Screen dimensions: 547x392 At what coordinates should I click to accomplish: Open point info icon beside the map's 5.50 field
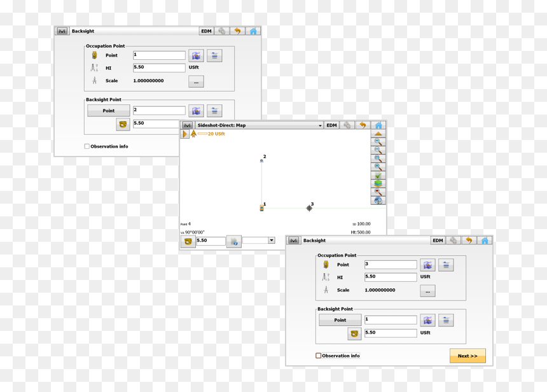(234, 241)
